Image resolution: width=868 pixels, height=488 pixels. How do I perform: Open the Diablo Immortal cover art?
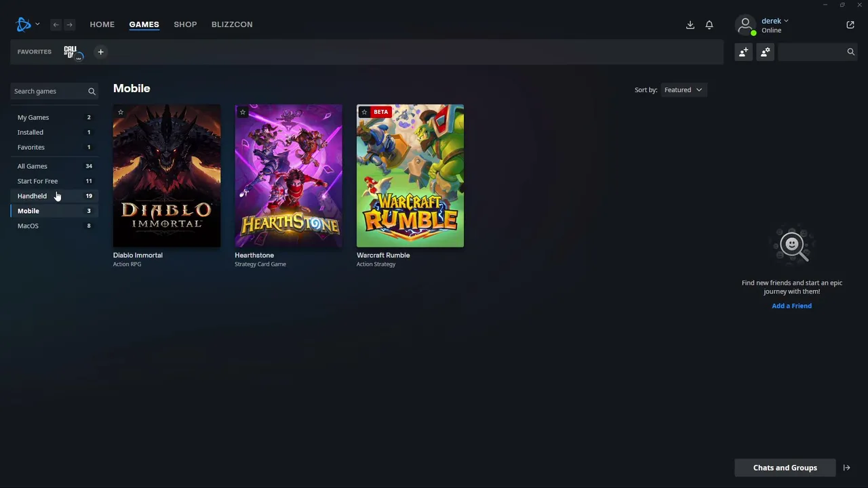pyautogui.click(x=167, y=176)
